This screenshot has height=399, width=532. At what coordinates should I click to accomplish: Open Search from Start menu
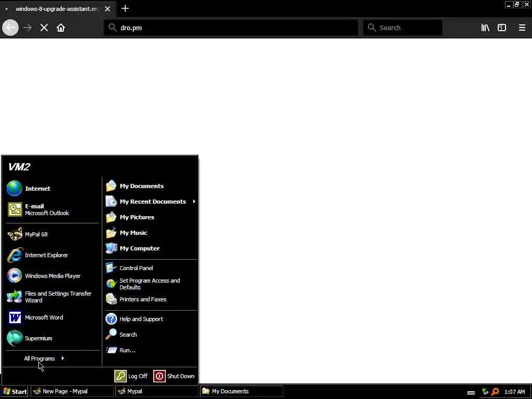point(151,335)
